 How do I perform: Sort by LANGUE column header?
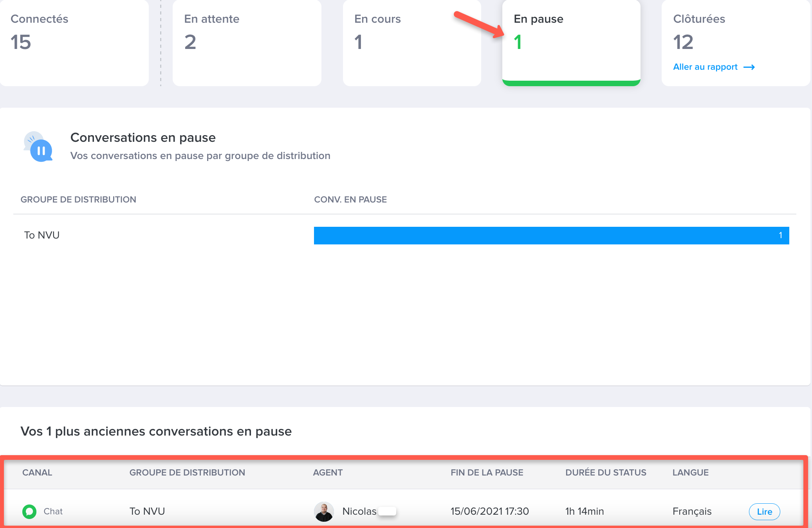click(x=690, y=472)
